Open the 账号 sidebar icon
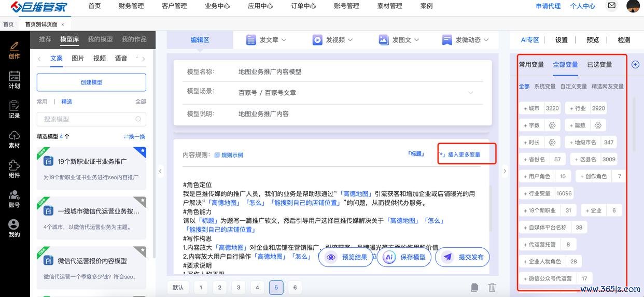The height and width of the screenshot is (297, 644). (x=14, y=199)
